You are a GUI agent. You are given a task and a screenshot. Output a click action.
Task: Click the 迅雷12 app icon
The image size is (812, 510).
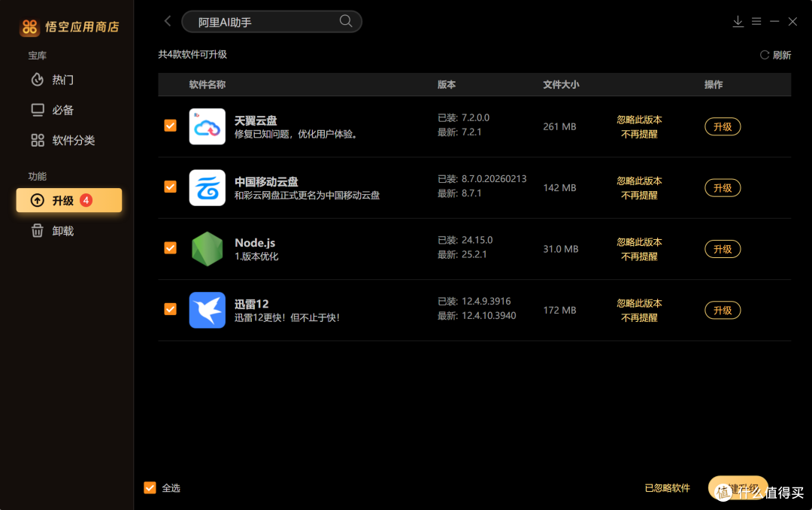208,310
